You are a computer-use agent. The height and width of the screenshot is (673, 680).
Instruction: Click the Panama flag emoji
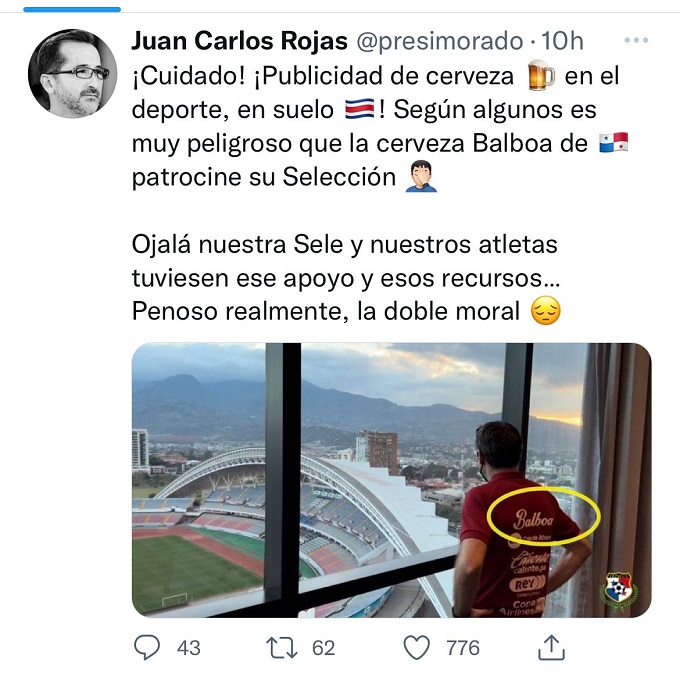point(614,143)
